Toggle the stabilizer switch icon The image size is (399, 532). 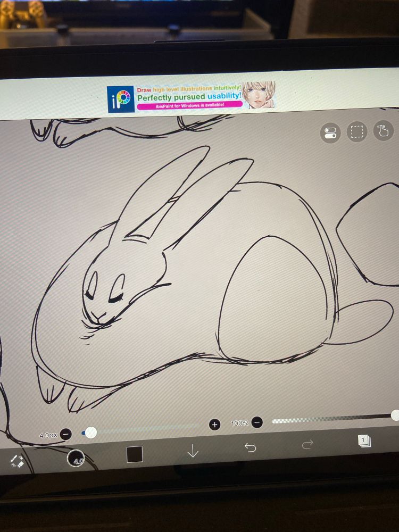point(330,133)
